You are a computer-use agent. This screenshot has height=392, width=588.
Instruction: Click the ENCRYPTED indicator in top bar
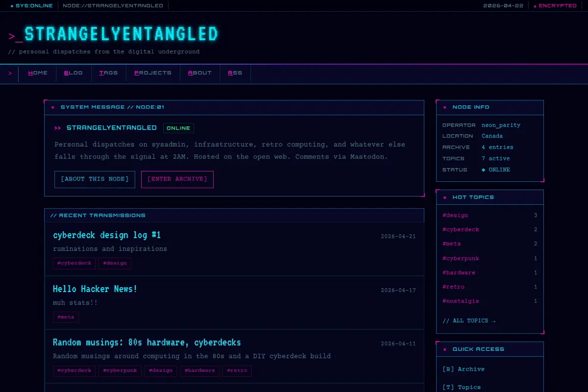coord(555,6)
